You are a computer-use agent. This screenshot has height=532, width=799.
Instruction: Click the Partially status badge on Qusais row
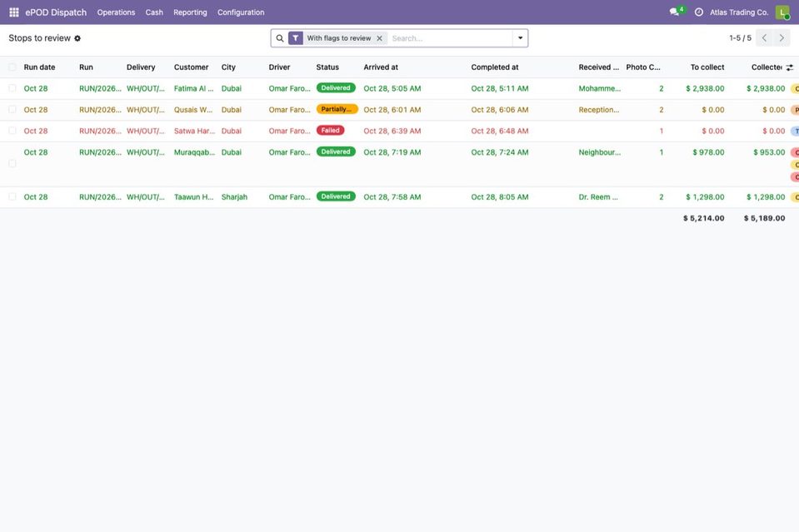[x=337, y=109]
